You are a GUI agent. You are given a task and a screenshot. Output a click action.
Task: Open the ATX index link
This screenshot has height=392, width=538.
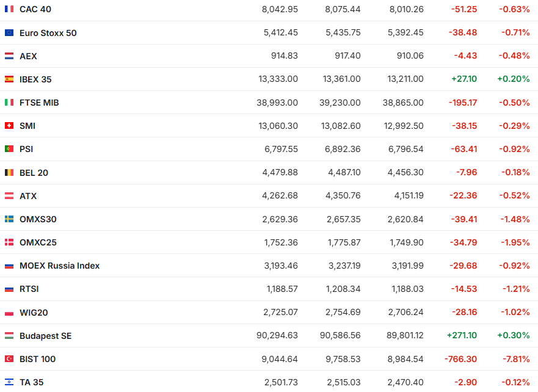tap(28, 196)
